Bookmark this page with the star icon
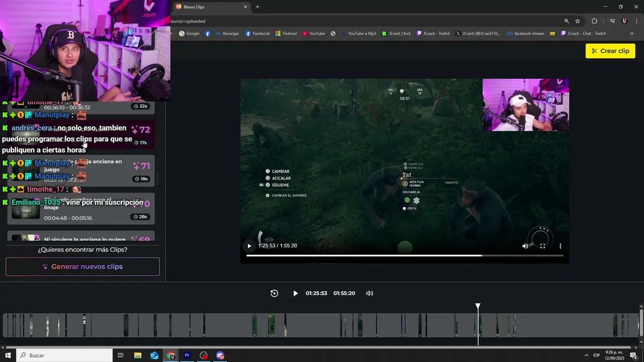The width and height of the screenshot is (644, 362). (x=578, y=21)
